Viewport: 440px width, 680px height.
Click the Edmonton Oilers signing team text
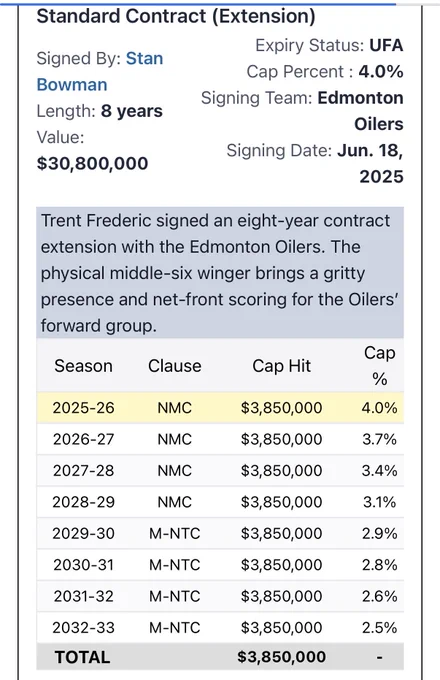[x=360, y=111]
